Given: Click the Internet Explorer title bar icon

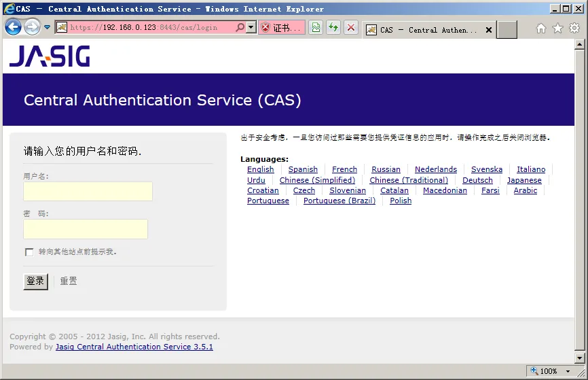Looking at the screenshot, I should pos(9,9).
